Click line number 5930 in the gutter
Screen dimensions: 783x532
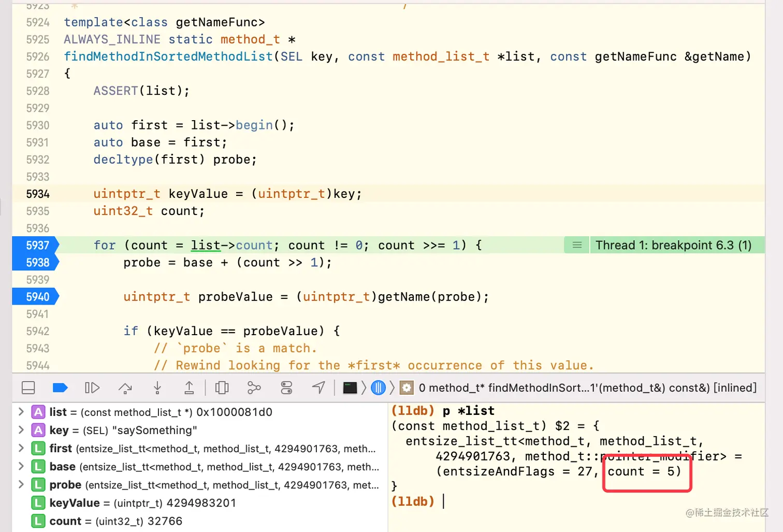click(38, 125)
